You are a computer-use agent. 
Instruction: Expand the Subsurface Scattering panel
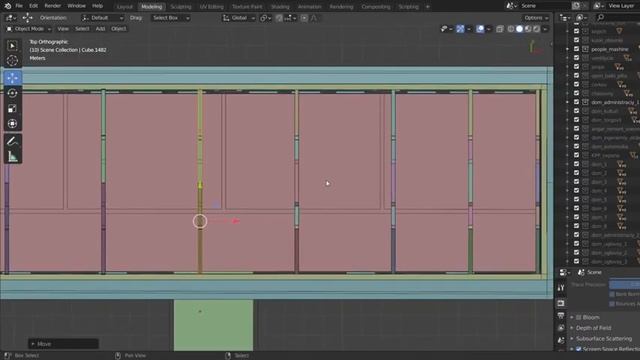572,338
